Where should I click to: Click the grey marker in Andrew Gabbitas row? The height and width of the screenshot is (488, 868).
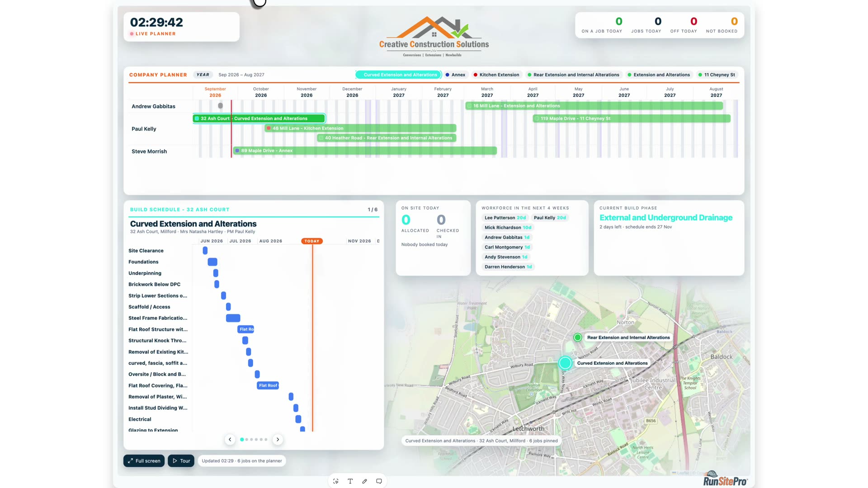(x=220, y=106)
